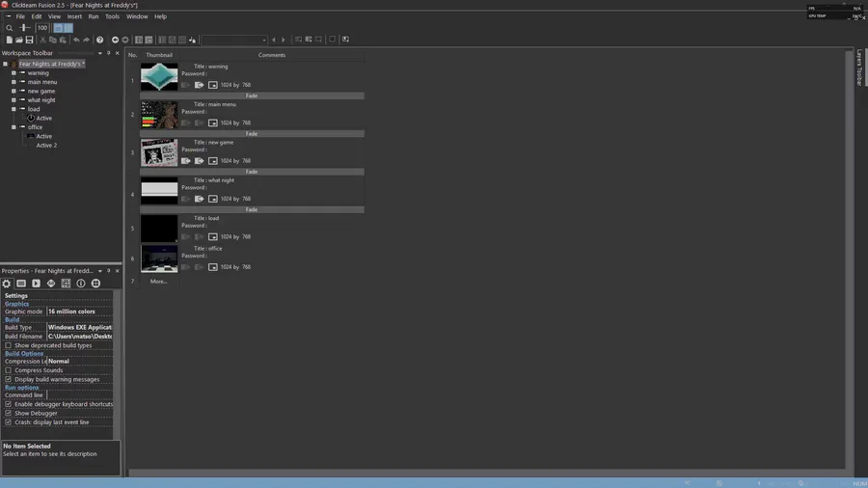The width and height of the screenshot is (868, 488).
Task: Open the Settings gear properties tab
Action: (6, 284)
